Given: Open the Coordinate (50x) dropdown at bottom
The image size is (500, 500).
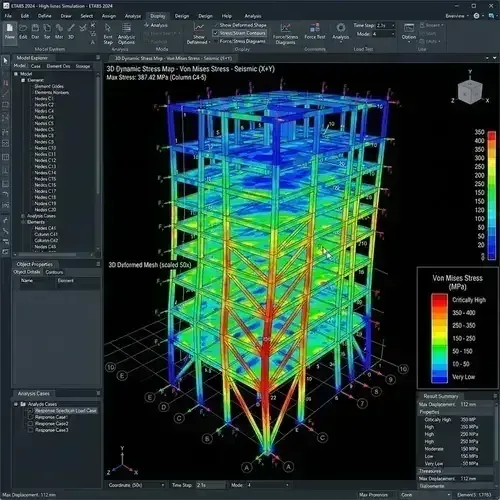Looking at the screenshot, I should pyautogui.click(x=136, y=485).
